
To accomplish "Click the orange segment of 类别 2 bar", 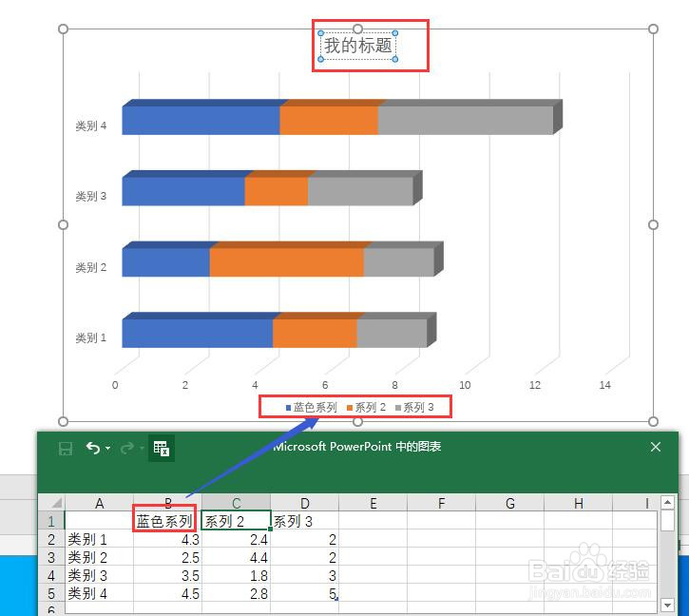I will 287,262.
